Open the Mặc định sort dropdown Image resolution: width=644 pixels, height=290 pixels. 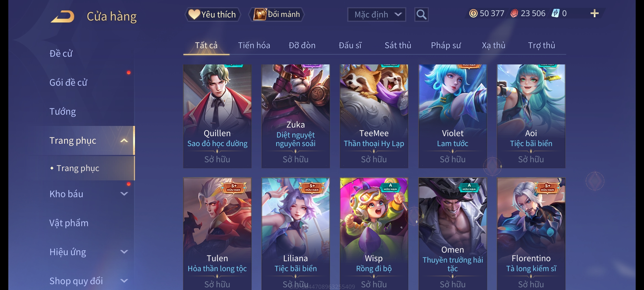[376, 15]
